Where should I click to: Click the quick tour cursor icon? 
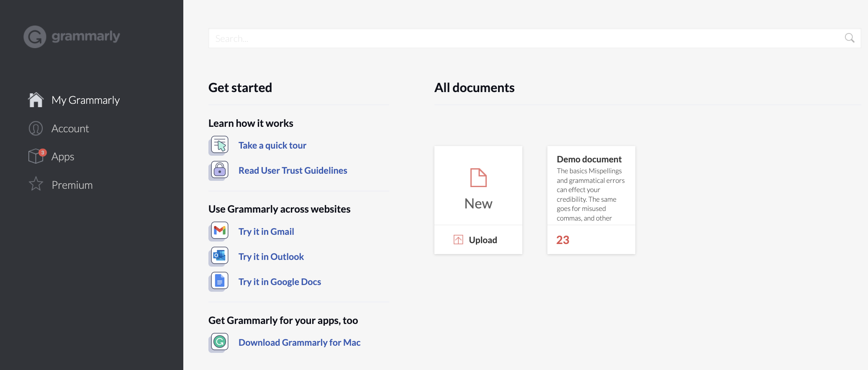coord(220,145)
